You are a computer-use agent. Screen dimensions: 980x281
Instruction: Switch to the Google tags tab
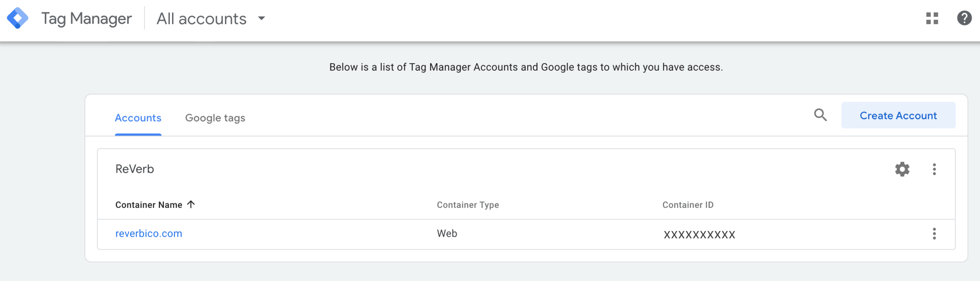click(215, 118)
